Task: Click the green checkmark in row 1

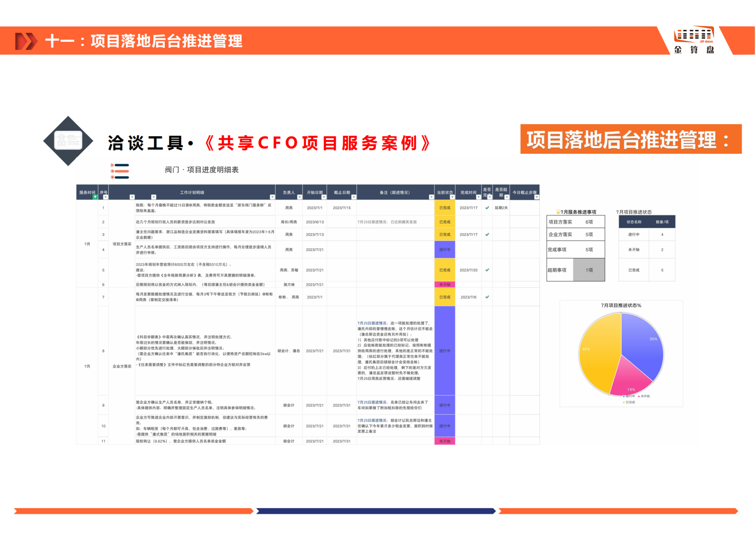Action: tap(487, 208)
